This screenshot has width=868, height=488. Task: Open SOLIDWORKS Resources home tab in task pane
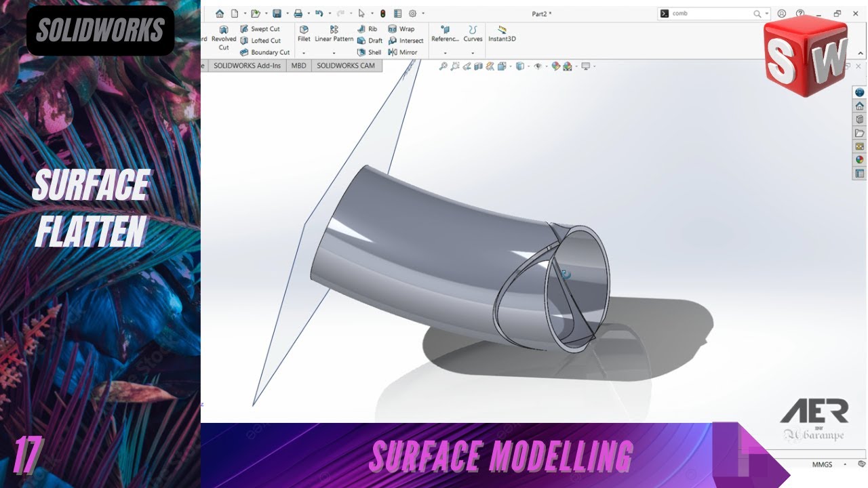pos(860,106)
